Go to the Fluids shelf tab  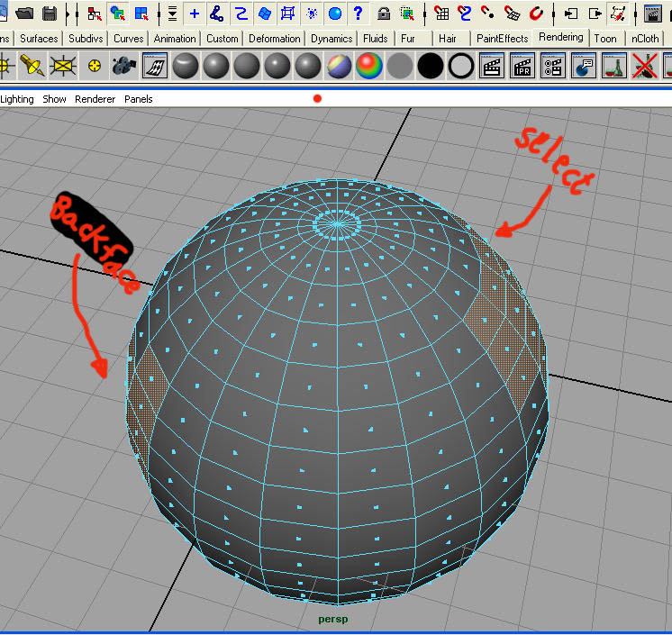click(x=375, y=39)
